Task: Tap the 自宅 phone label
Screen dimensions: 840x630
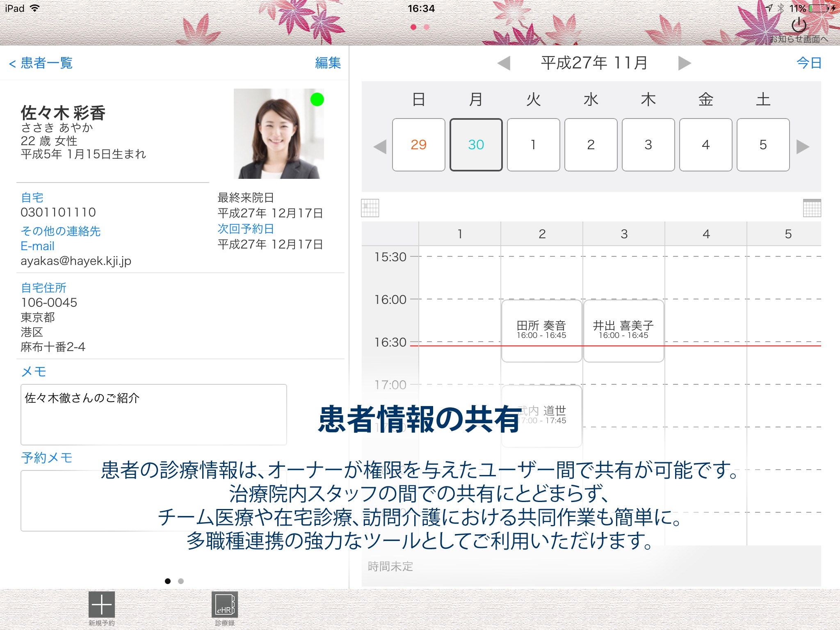Action: tap(32, 198)
